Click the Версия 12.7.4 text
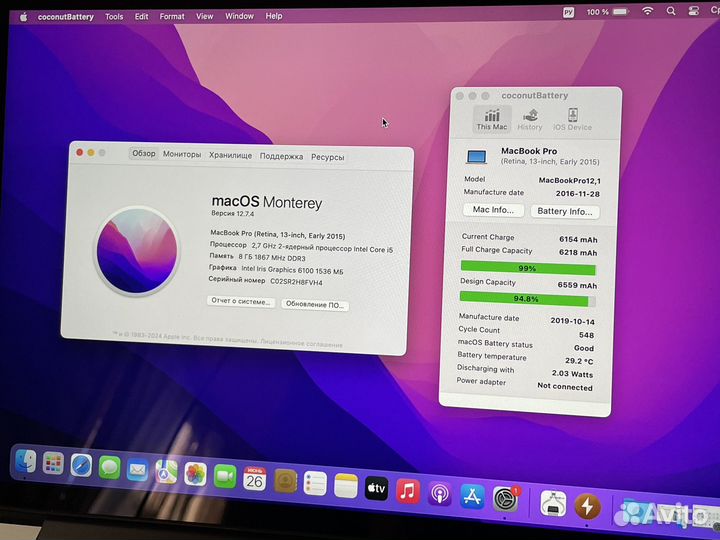The image size is (720, 540). point(232,214)
